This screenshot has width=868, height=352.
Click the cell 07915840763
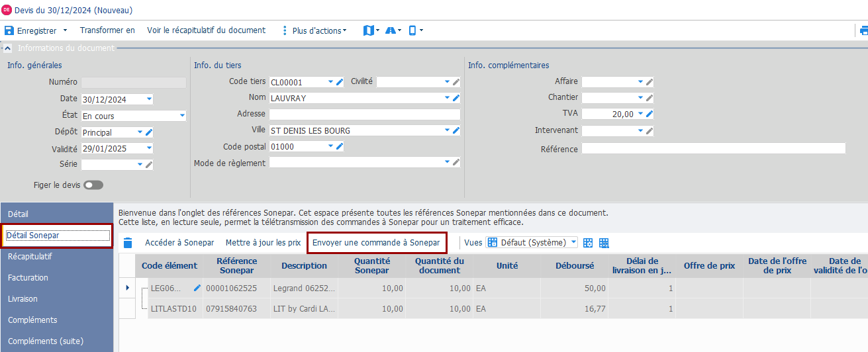237,308
